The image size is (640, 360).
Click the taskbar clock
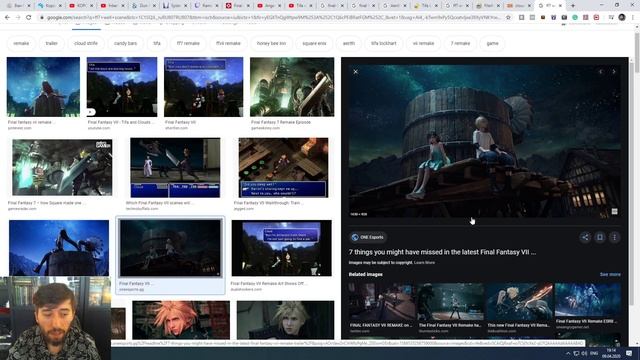[x=611, y=353]
